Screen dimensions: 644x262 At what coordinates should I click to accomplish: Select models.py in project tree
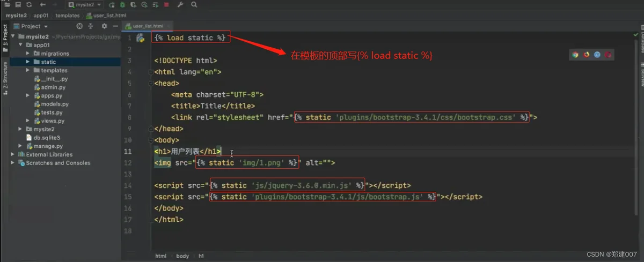[x=51, y=104]
